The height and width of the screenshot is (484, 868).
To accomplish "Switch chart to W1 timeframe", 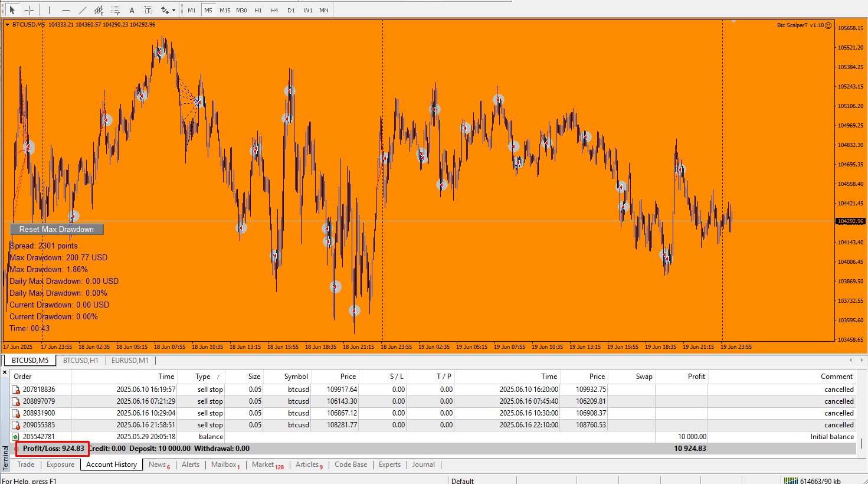I will (308, 10).
